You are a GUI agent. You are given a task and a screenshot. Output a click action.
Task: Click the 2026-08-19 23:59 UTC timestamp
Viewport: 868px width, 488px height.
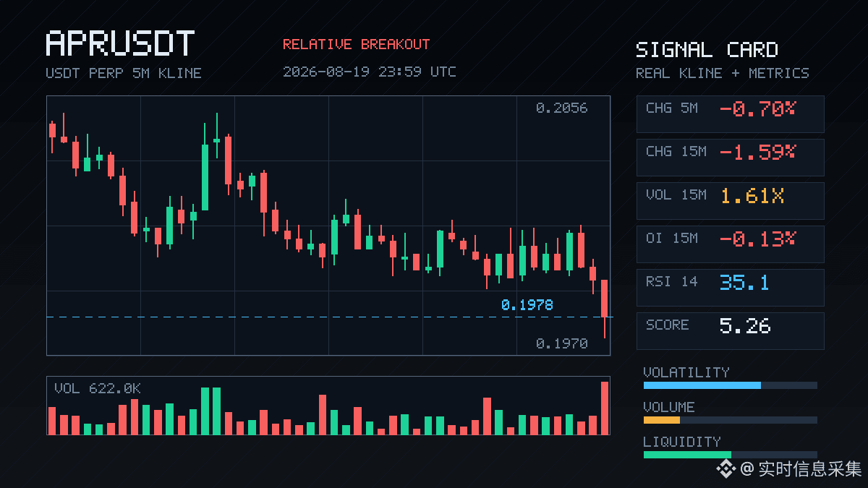coord(370,72)
